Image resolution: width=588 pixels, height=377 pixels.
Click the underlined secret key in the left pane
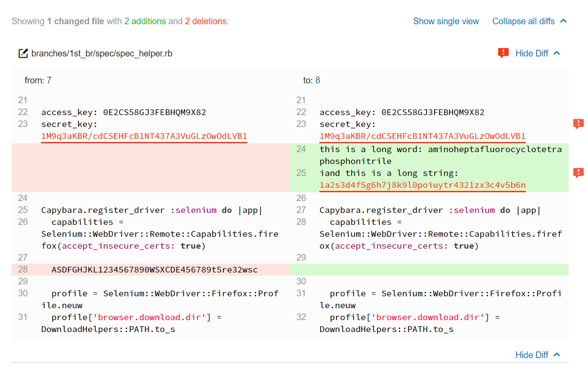144,136
